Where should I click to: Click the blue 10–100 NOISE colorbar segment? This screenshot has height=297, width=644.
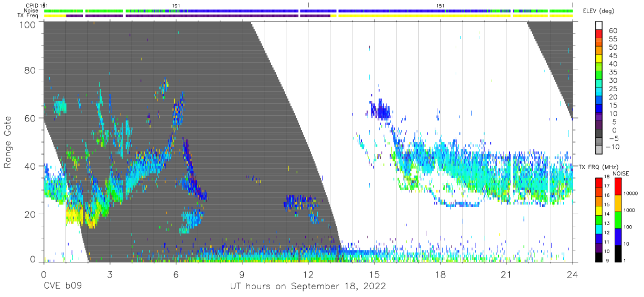pos(618,236)
